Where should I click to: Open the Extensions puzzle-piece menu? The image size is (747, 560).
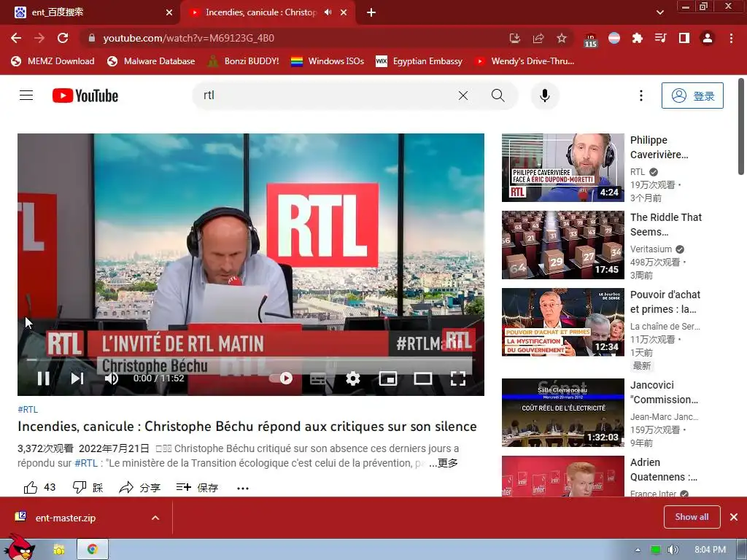637,38
